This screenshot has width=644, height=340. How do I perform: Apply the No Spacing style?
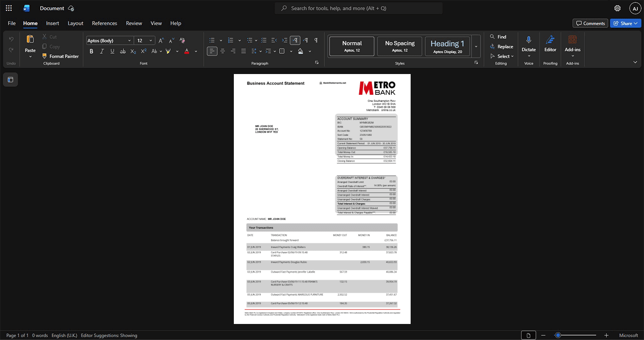(x=400, y=46)
